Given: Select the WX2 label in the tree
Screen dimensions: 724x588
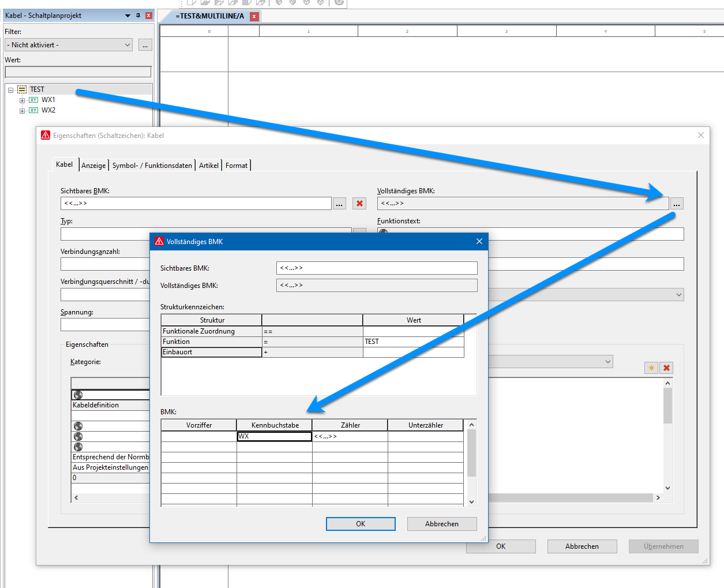Looking at the screenshot, I should pos(48,110).
